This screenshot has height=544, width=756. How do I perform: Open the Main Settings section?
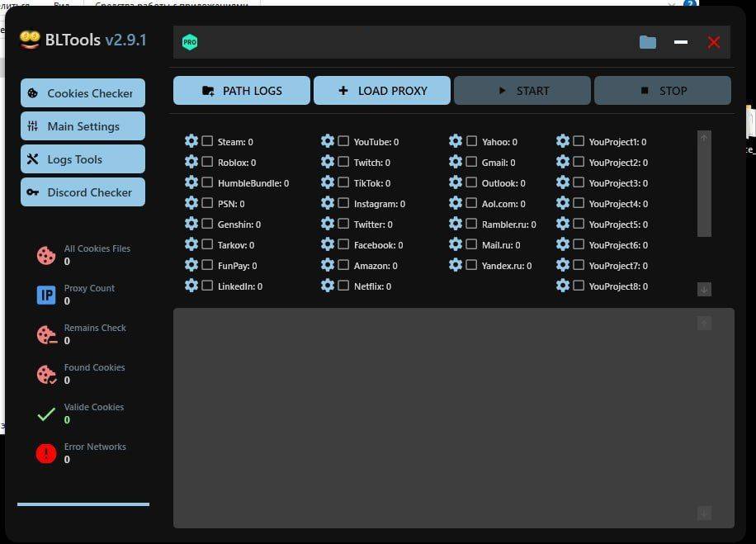pos(83,126)
